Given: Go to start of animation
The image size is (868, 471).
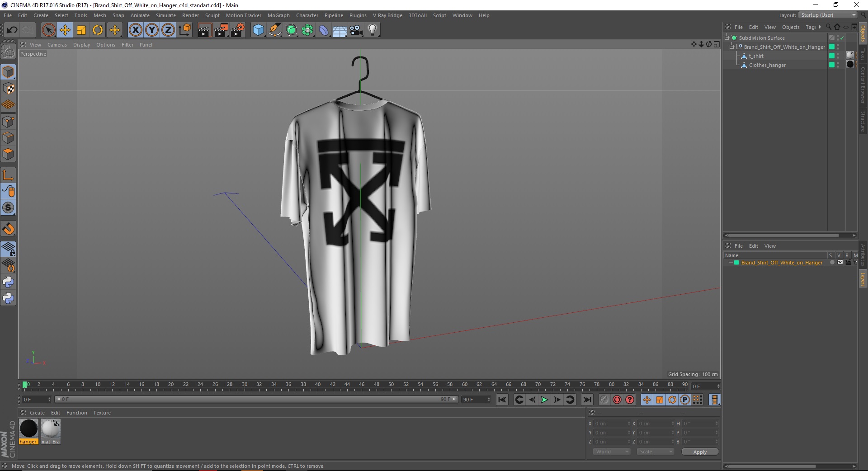Looking at the screenshot, I should click(502, 400).
